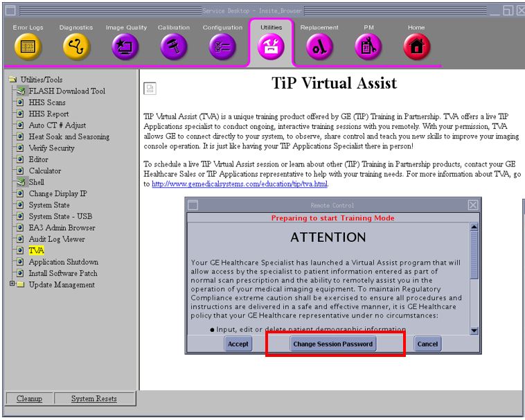525x420 pixels.
Task: Open Verify Security from the tree
Action: tap(51, 148)
